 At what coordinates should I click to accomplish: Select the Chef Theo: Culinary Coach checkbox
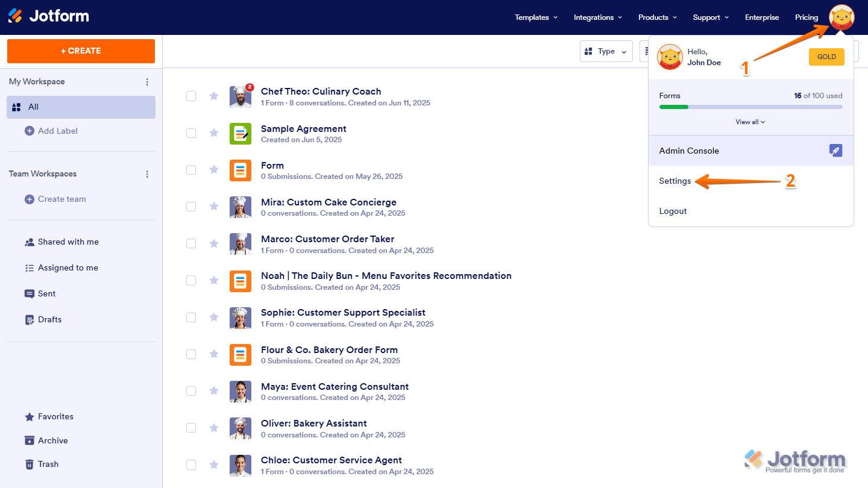coord(191,96)
